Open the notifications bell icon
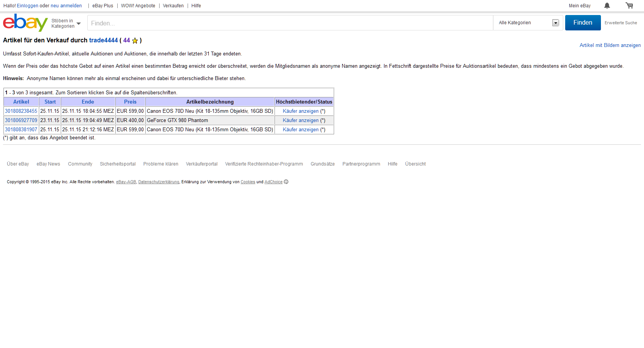The width and height of the screenshot is (644, 348). click(607, 5)
